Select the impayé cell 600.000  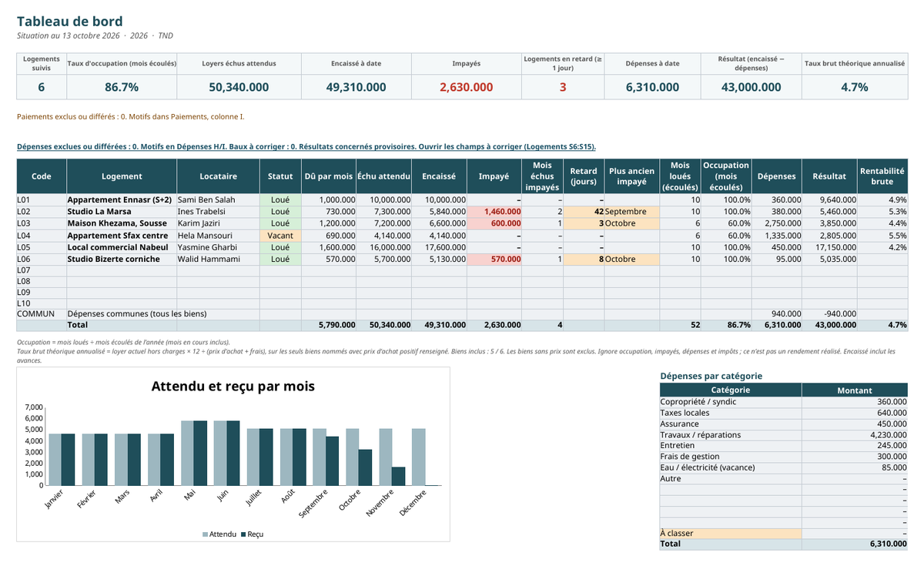[x=494, y=223]
